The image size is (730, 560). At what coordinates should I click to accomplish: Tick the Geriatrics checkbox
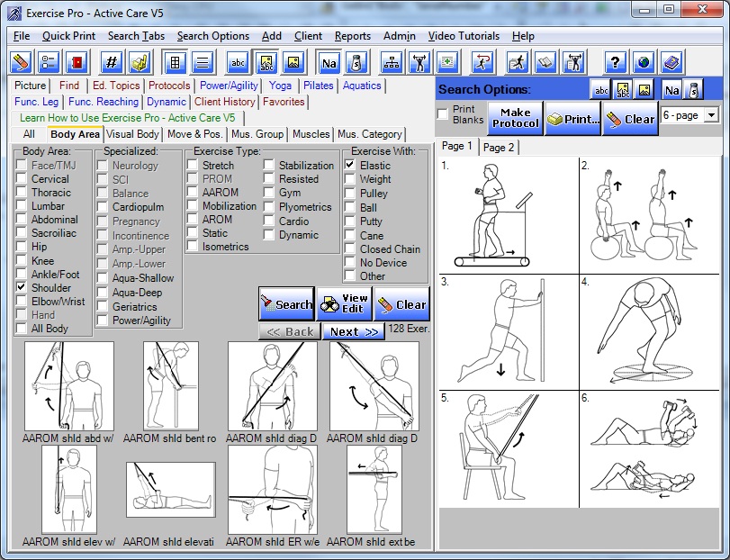[x=103, y=306]
